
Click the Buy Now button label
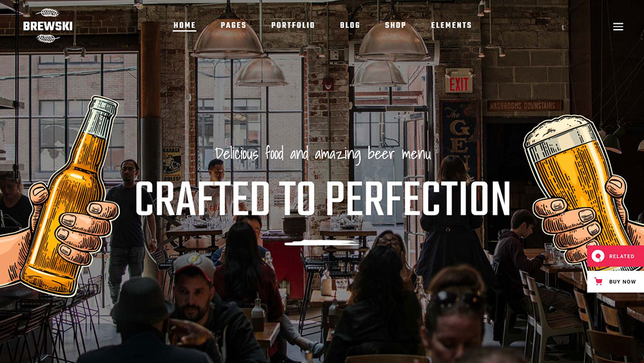coord(622,282)
